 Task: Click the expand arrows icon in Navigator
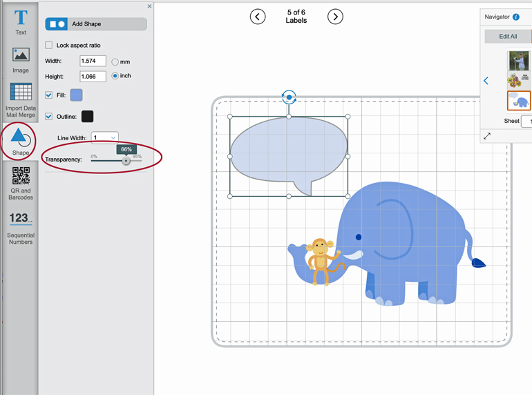coord(487,136)
